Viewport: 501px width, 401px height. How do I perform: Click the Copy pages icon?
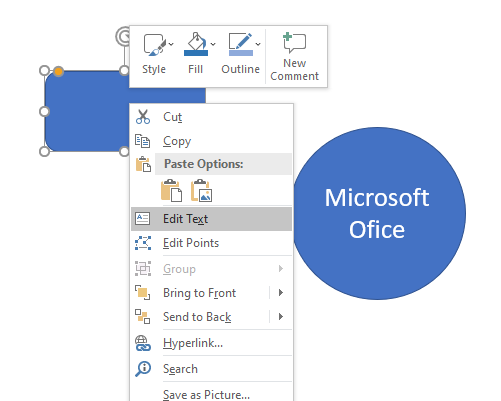pyautogui.click(x=143, y=141)
